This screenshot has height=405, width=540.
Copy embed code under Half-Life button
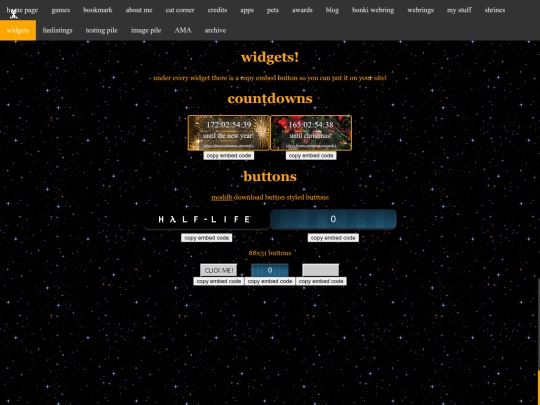207,238
